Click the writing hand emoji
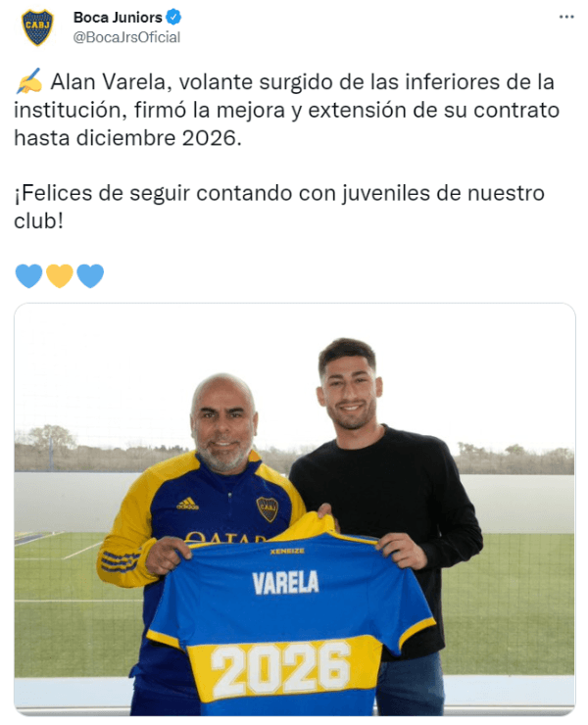Viewport: 588px width, 725px height. coord(28,81)
